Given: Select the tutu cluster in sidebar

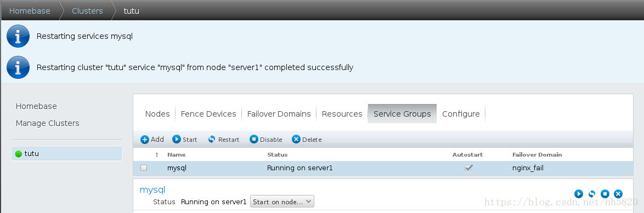Looking at the screenshot, I should pyautogui.click(x=67, y=154).
